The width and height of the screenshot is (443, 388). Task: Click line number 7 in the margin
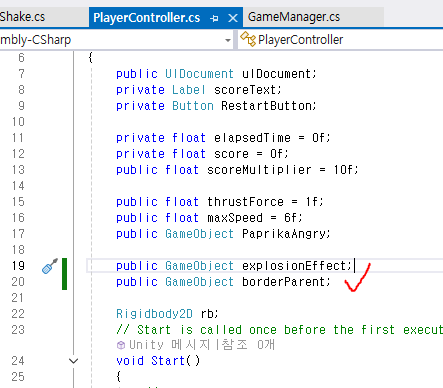tap(21, 74)
